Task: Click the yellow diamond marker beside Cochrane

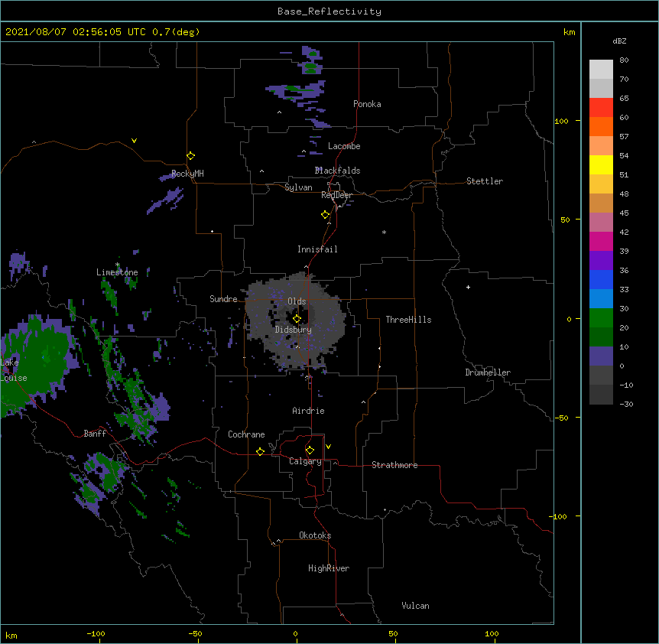Action: tap(260, 451)
